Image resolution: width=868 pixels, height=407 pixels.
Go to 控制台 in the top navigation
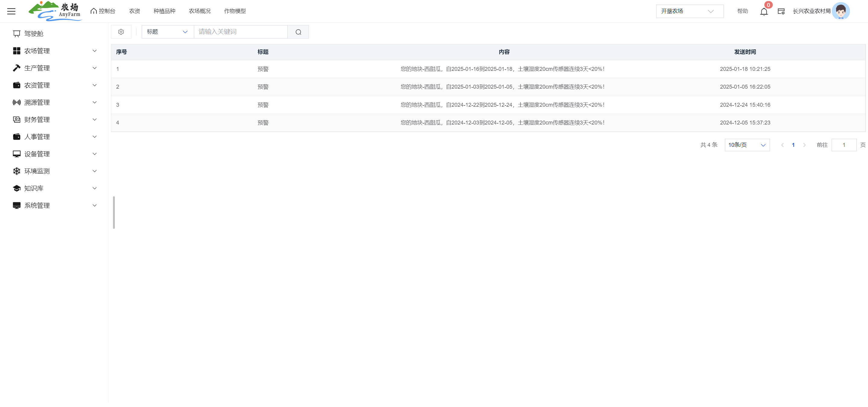click(x=103, y=11)
